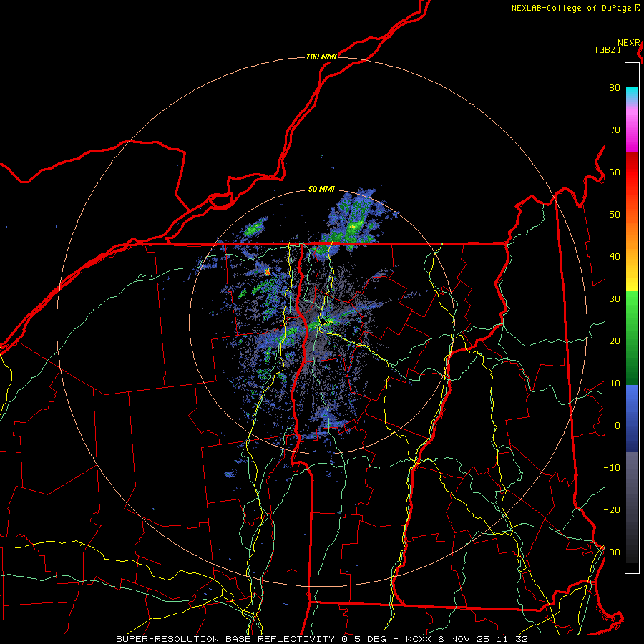
Task: Click the 100 NMI range ring label
Action: pyautogui.click(x=321, y=57)
